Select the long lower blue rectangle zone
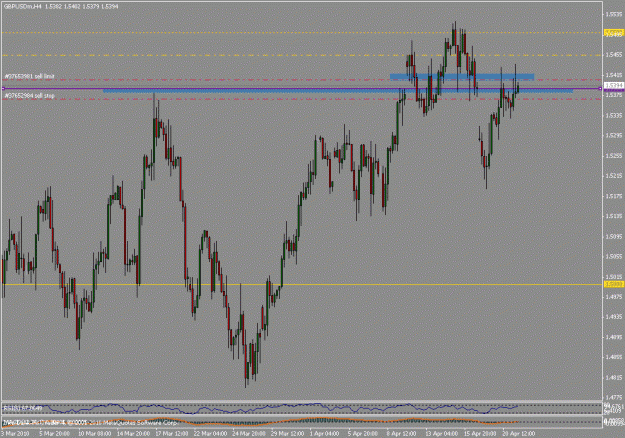Screen dimensions: 625x438 [x=338, y=91]
